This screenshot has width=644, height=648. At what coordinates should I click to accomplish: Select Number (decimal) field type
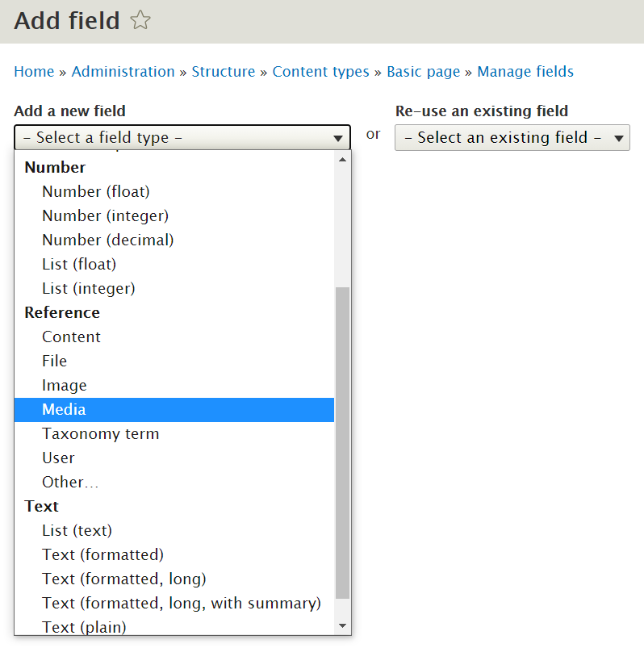pos(107,240)
